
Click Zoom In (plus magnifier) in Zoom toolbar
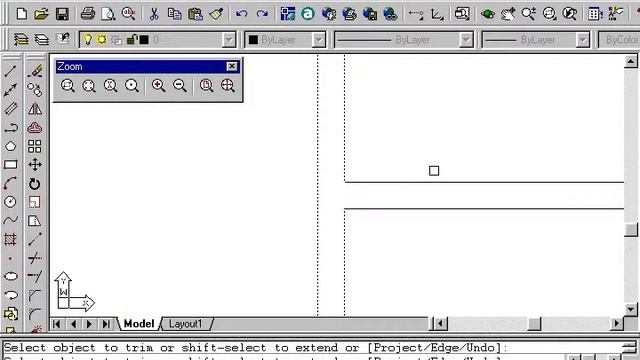pyautogui.click(x=158, y=86)
